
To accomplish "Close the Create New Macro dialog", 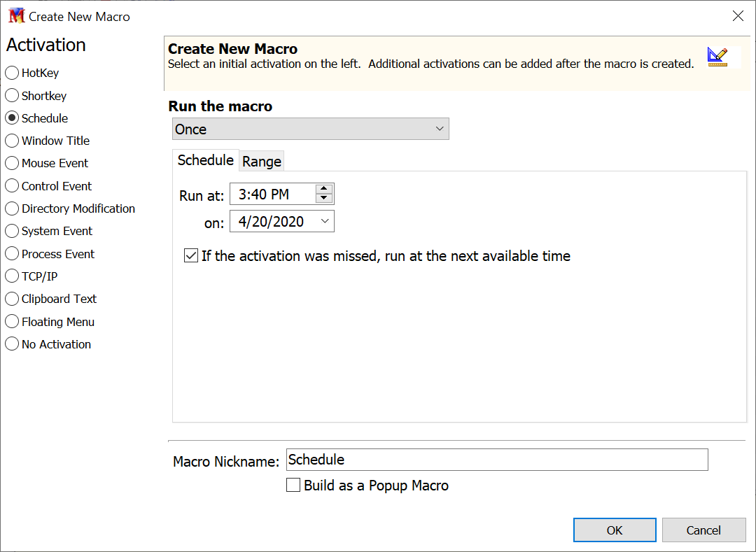I will point(738,16).
